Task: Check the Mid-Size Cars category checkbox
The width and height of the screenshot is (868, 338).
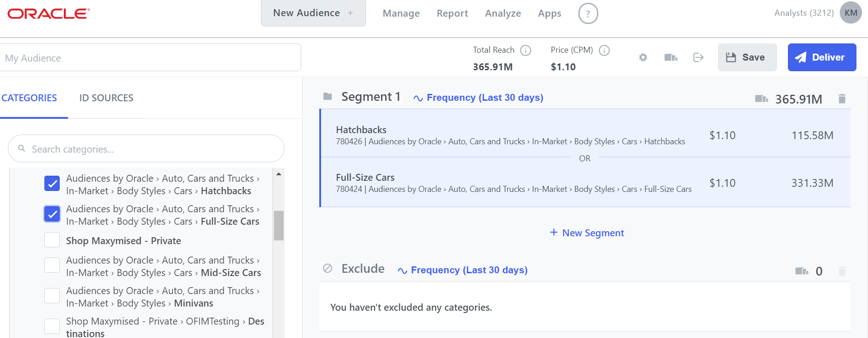Action: tap(52, 265)
